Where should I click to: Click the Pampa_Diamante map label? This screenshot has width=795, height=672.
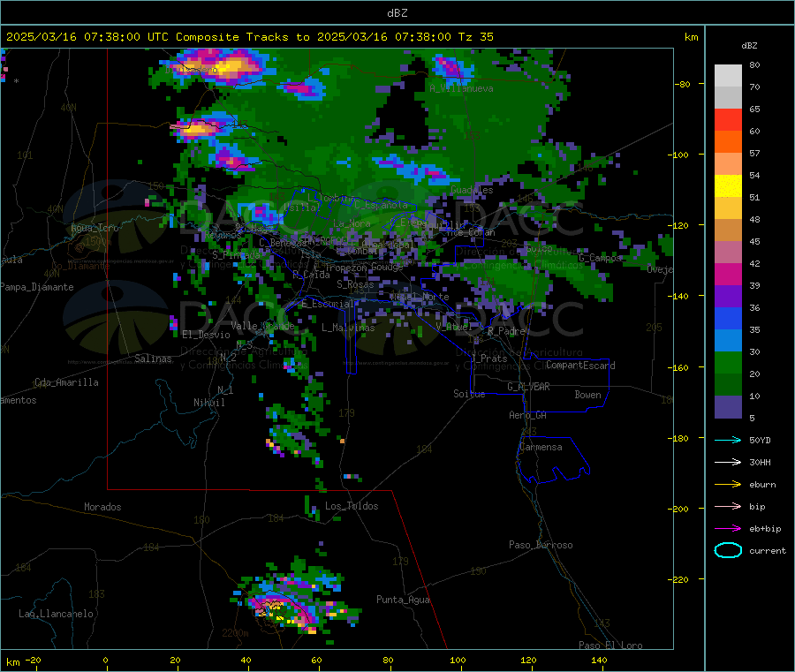(x=37, y=287)
